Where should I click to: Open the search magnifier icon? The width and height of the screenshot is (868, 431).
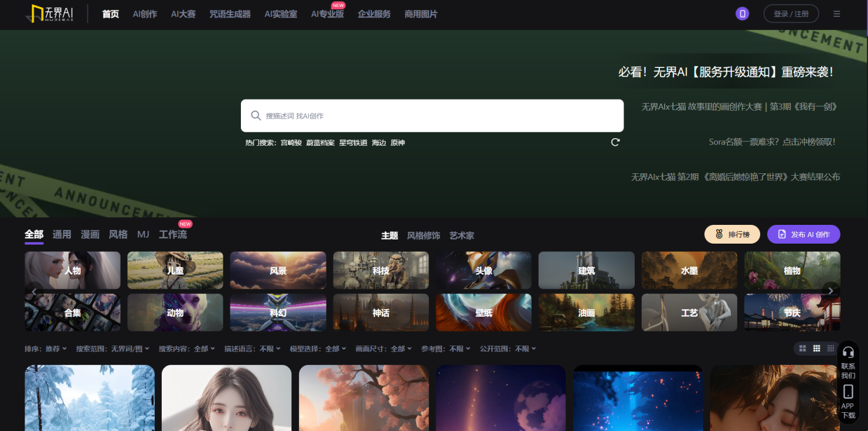click(256, 115)
